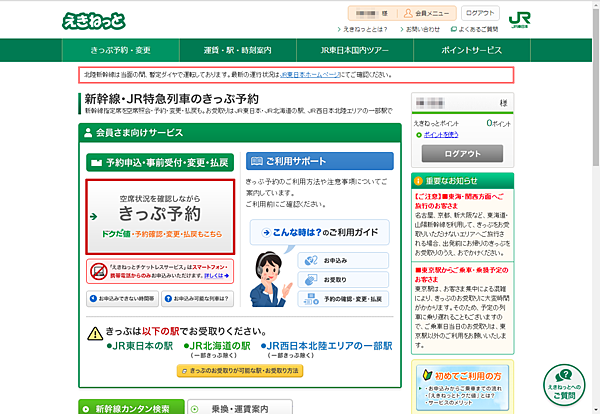600x414 pixels.
Task: Click the 予約の確認・変更・払戻 guide button
Action: tap(343, 299)
